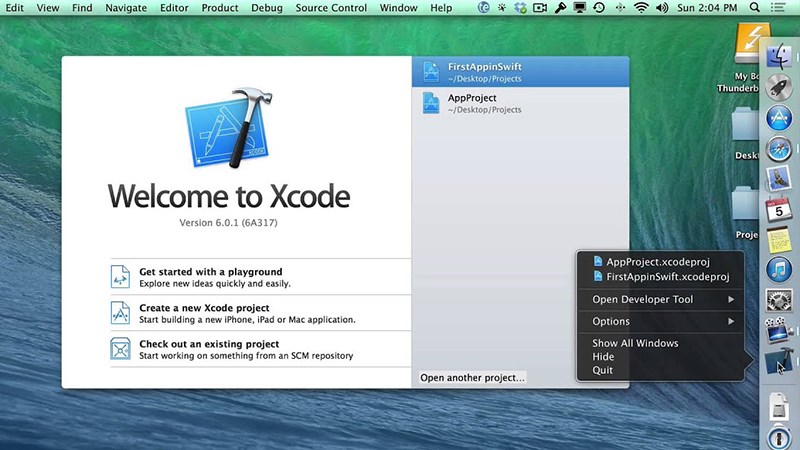Click the key icon in menu bar
Viewport: 800px width, 450px height.
[560, 8]
